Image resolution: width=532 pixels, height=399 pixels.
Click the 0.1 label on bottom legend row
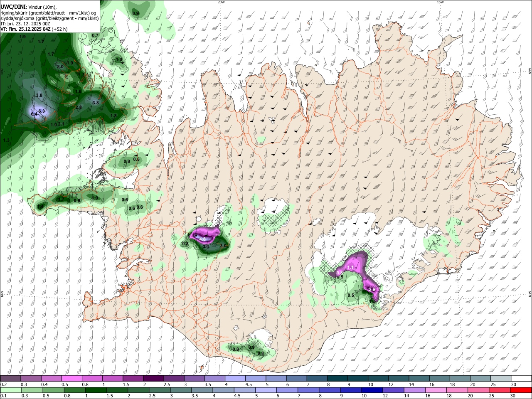pyautogui.click(x=3, y=396)
